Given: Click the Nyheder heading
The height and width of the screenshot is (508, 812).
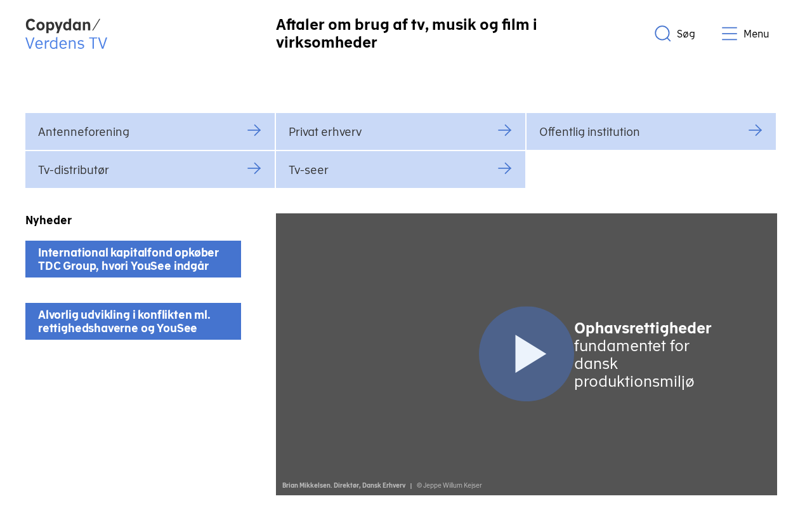Looking at the screenshot, I should coord(48,220).
